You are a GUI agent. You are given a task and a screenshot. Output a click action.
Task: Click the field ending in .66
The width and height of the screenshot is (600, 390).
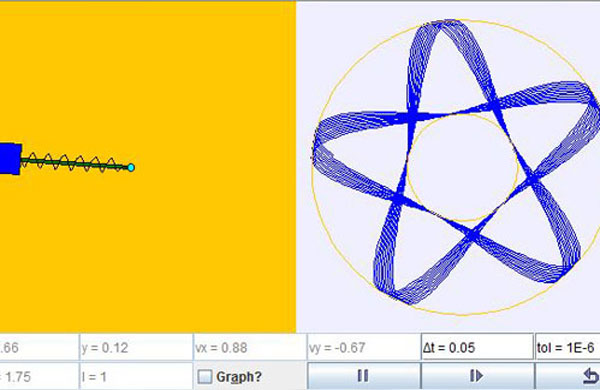[39, 348]
